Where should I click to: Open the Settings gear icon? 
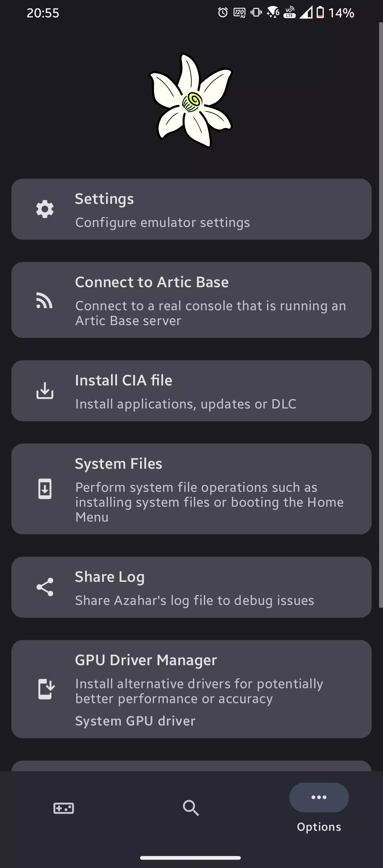click(x=44, y=209)
